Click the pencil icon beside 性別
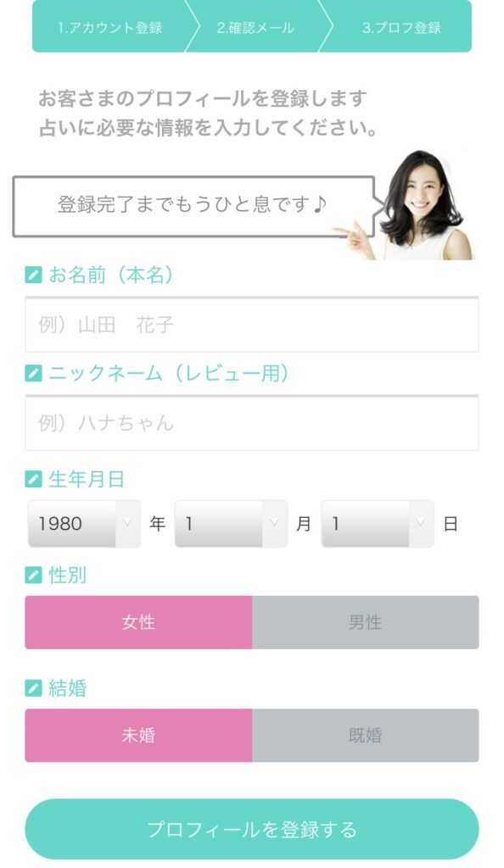The width and height of the screenshot is (504, 868). click(x=31, y=573)
